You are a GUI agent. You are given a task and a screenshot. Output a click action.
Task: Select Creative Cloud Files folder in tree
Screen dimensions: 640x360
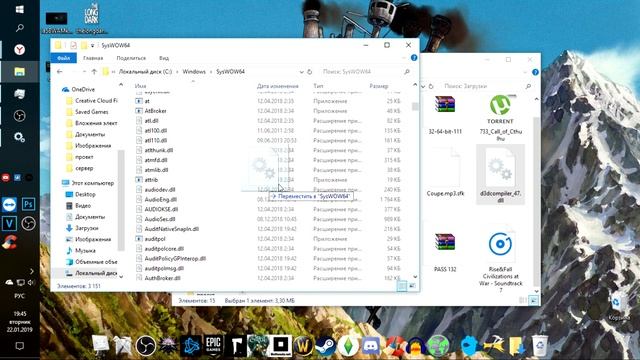coord(92,100)
